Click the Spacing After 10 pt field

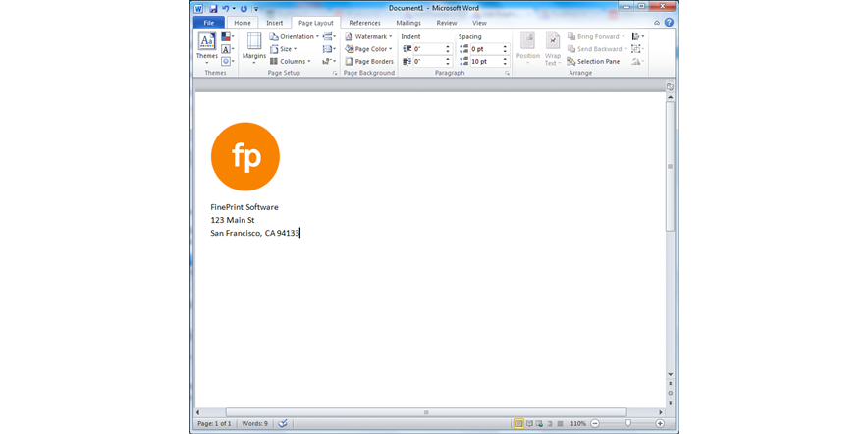point(485,61)
